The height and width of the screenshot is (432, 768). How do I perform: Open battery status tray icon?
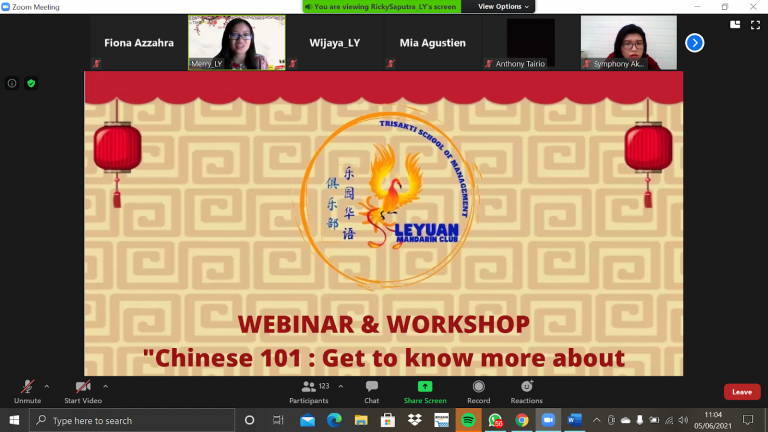point(654,420)
